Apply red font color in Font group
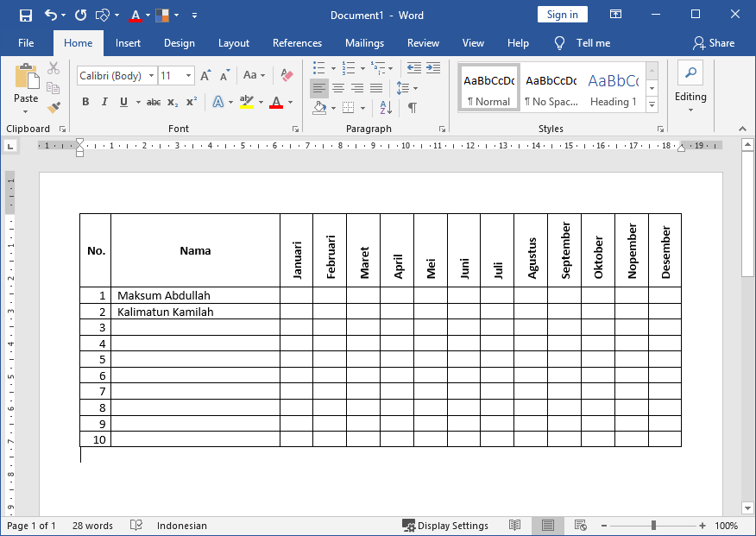This screenshot has height=536, width=756. tap(276, 102)
